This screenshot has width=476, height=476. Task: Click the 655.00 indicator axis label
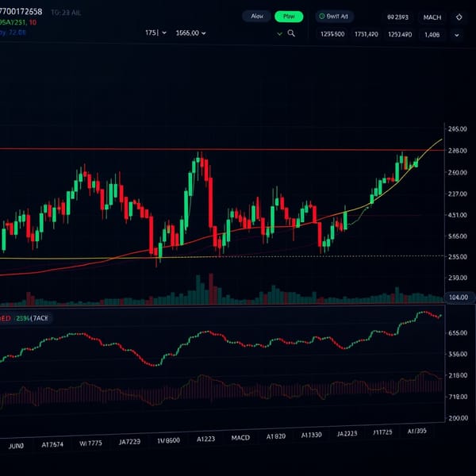click(458, 333)
